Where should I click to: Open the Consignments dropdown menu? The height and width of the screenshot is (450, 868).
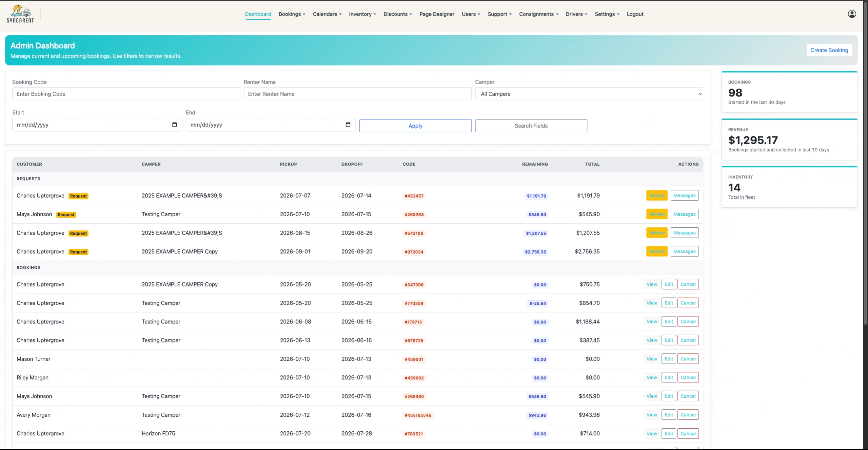click(x=538, y=14)
